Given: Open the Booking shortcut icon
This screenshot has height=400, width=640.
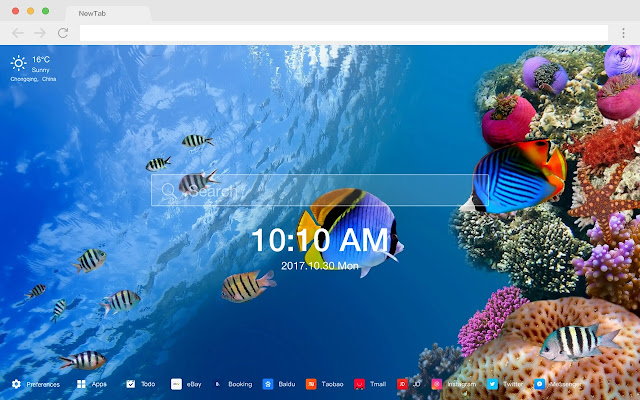Looking at the screenshot, I should (218, 384).
